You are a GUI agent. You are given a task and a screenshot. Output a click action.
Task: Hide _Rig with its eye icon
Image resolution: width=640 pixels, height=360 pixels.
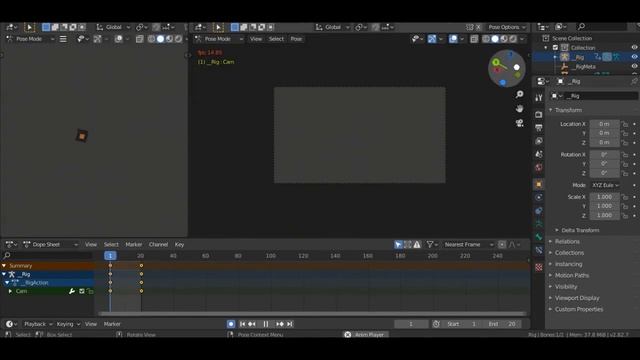634,57
